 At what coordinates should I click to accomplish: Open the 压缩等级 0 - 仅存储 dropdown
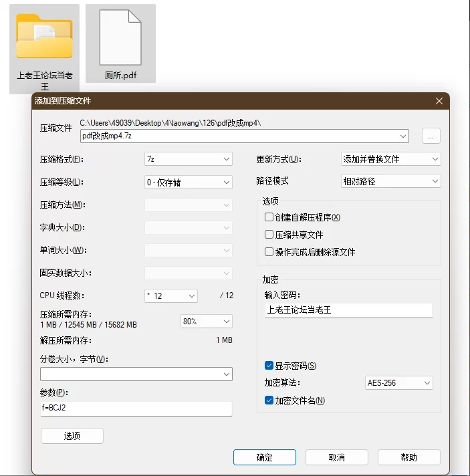point(189,182)
